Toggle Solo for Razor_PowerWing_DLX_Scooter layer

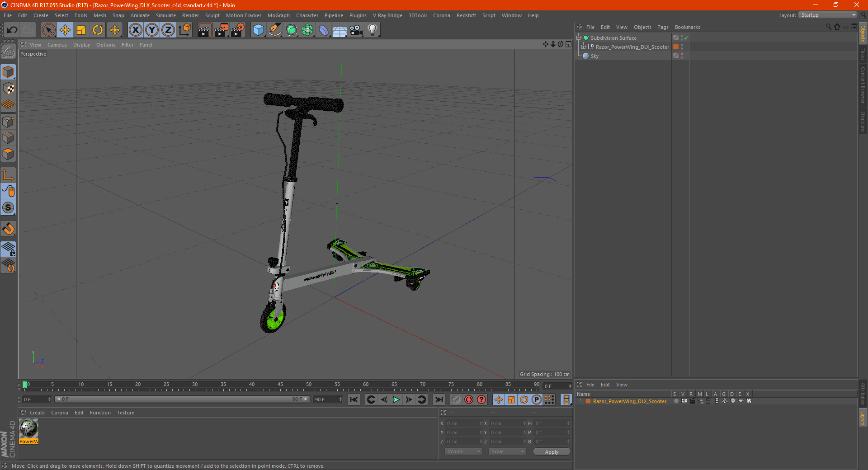tap(676, 401)
